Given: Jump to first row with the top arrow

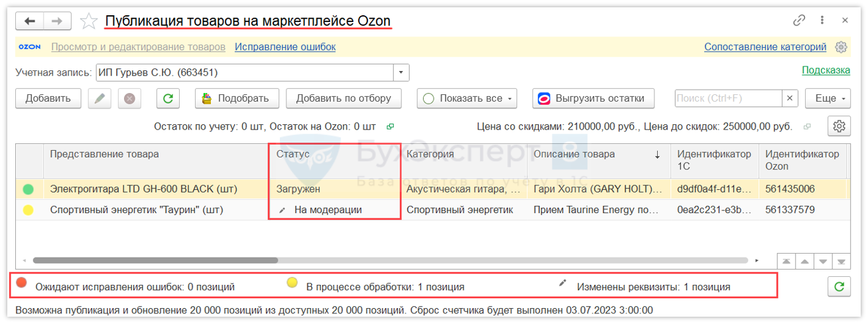Looking at the screenshot, I should (786, 261).
